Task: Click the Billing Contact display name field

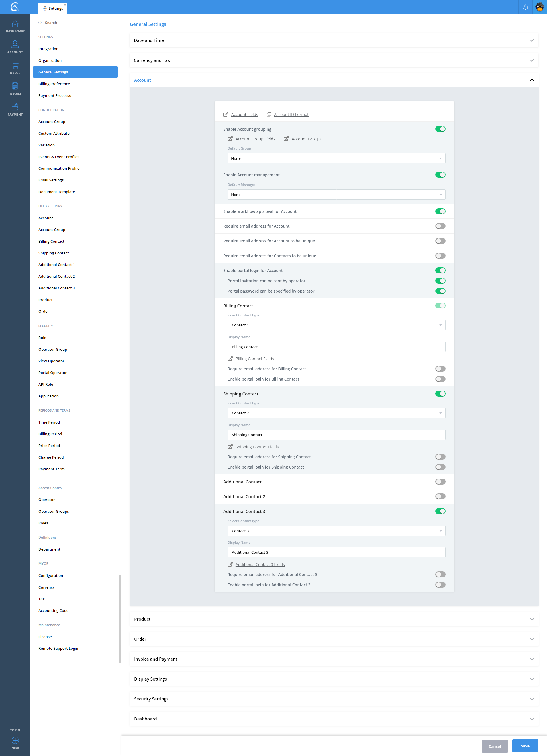Action: (336, 347)
